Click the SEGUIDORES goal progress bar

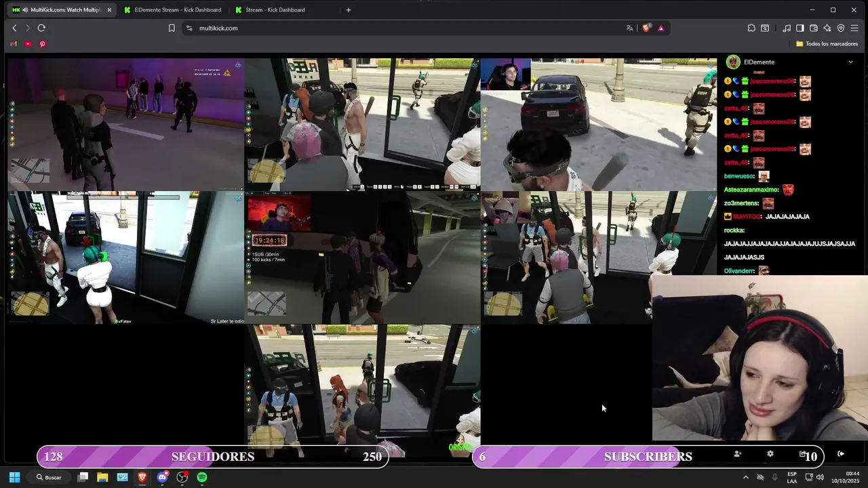point(213,457)
